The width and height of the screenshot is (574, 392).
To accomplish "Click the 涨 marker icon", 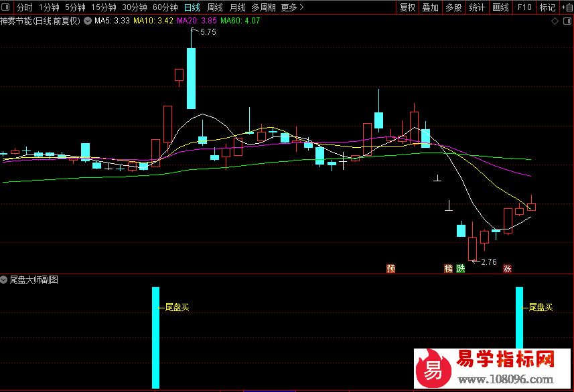I will point(507,268).
